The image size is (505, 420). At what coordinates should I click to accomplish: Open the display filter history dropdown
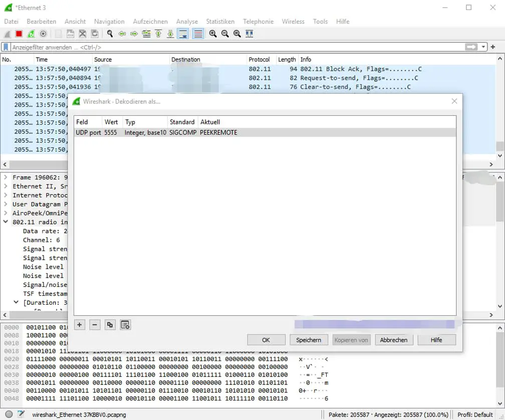tap(483, 47)
